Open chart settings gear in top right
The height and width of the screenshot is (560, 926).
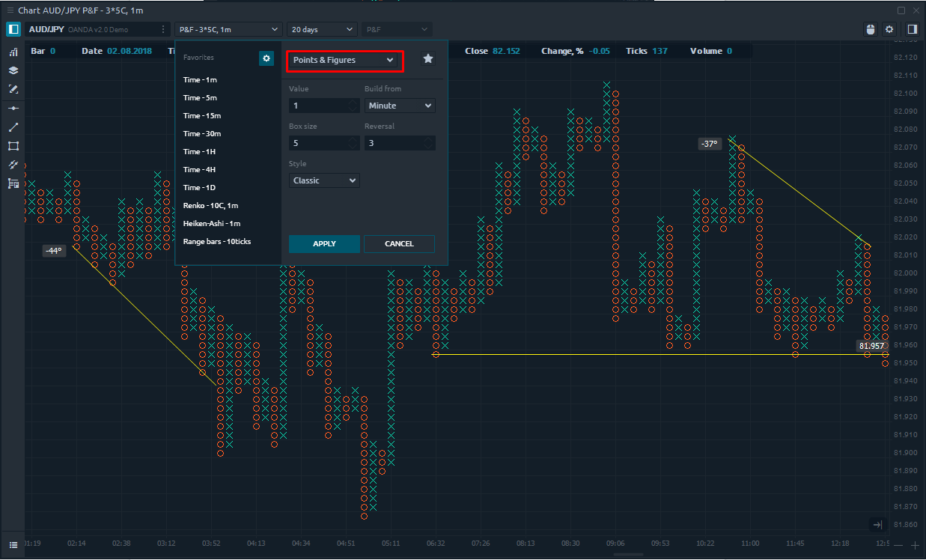(x=889, y=29)
